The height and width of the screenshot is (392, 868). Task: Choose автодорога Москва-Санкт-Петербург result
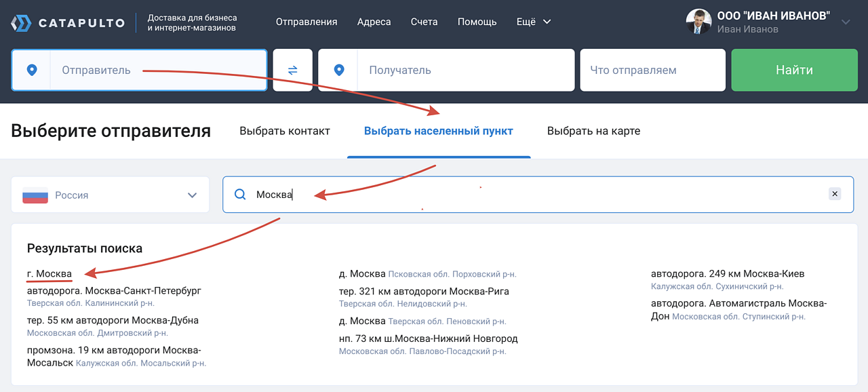[114, 291]
